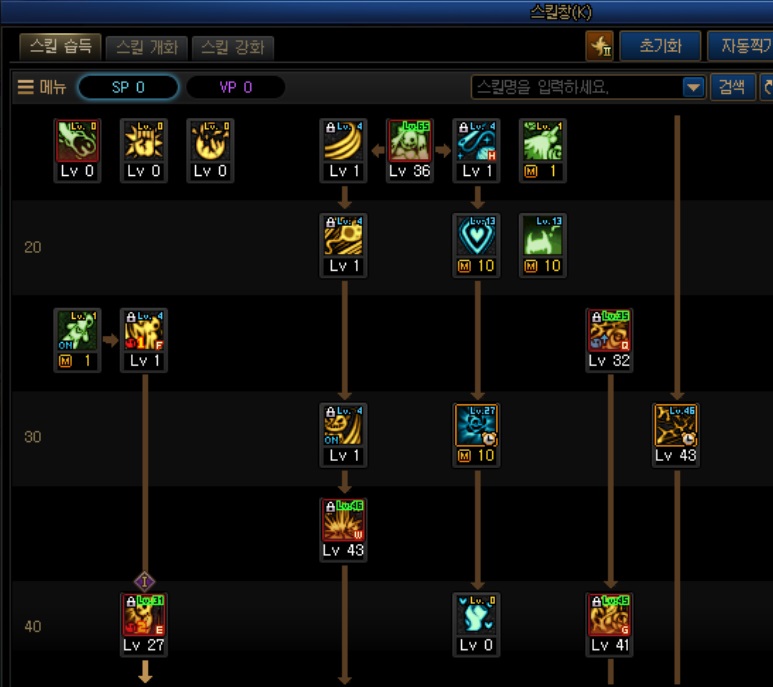Switch to the 스킬 개화 tab
Image resolution: width=773 pixels, height=687 pixels.
(147, 48)
